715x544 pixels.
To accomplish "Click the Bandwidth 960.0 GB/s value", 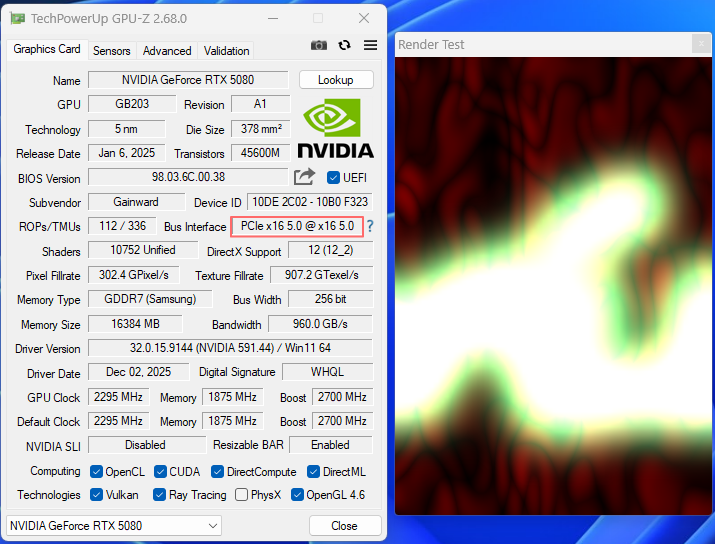I will [x=321, y=324].
